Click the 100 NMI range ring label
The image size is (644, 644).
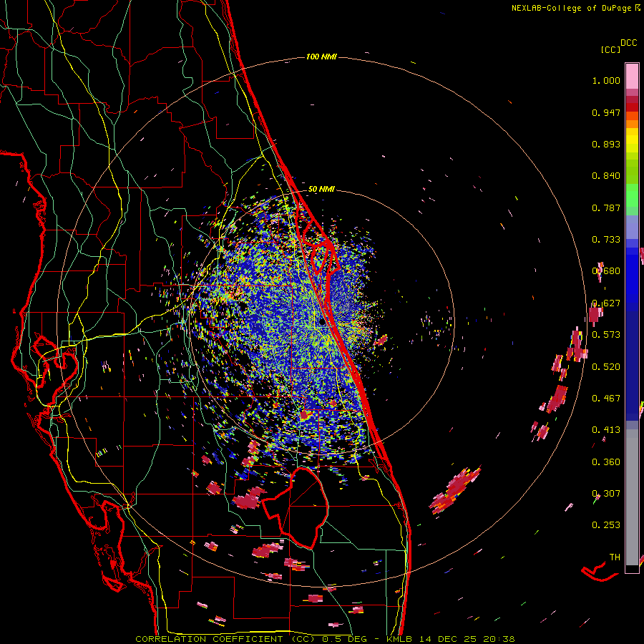[x=321, y=57]
